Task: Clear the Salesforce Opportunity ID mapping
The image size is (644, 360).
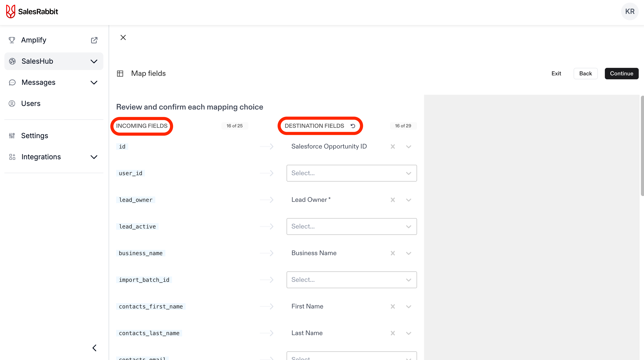Action: pos(393,147)
